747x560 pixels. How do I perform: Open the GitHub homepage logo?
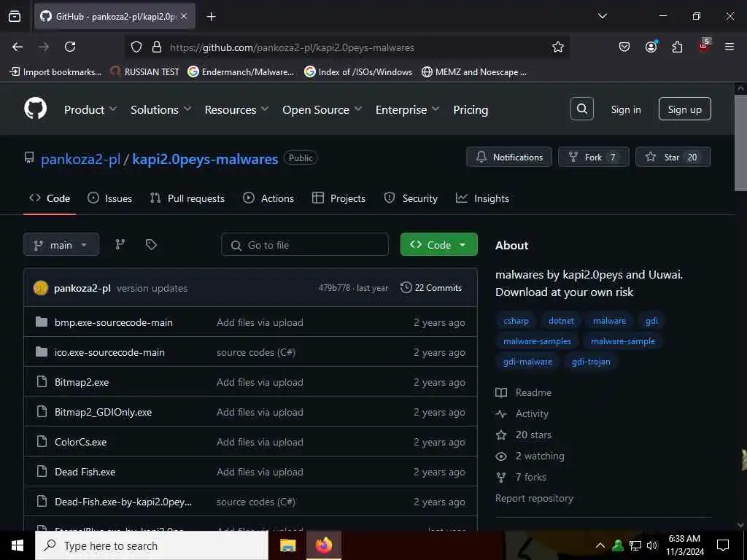click(35, 109)
